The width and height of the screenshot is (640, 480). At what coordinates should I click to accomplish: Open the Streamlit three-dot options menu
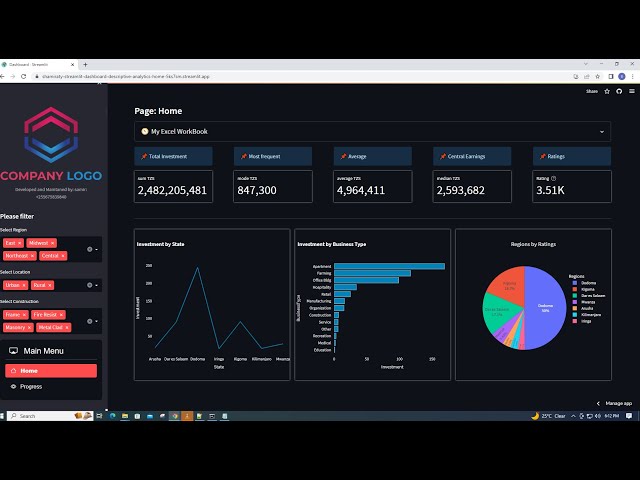coord(630,91)
